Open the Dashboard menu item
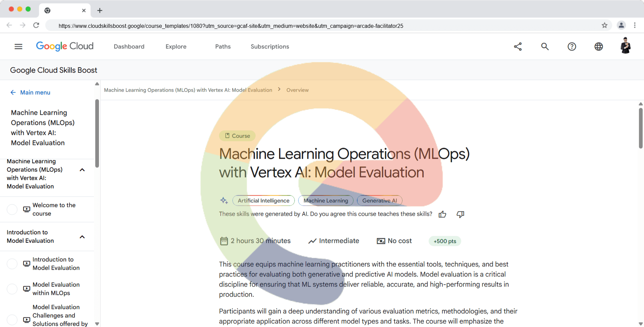 coord(129,47)
